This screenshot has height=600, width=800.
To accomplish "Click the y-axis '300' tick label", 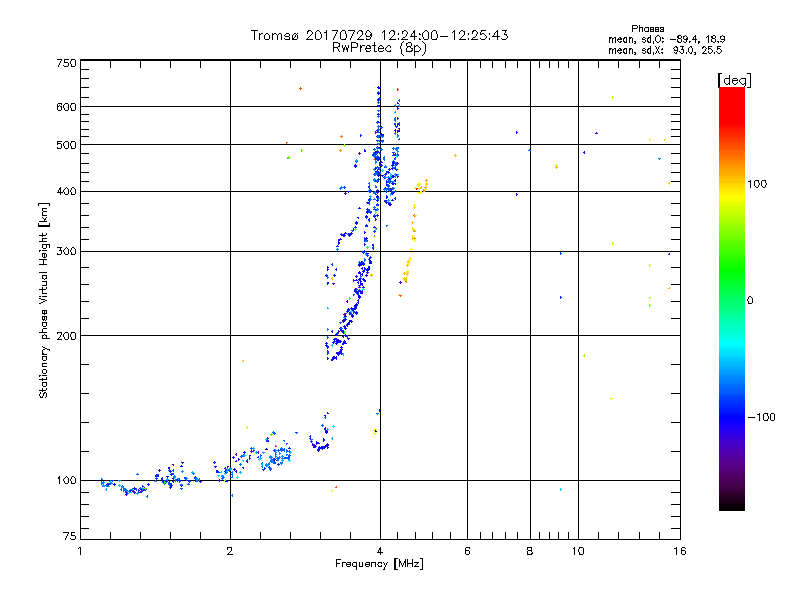I will (66, 252).
